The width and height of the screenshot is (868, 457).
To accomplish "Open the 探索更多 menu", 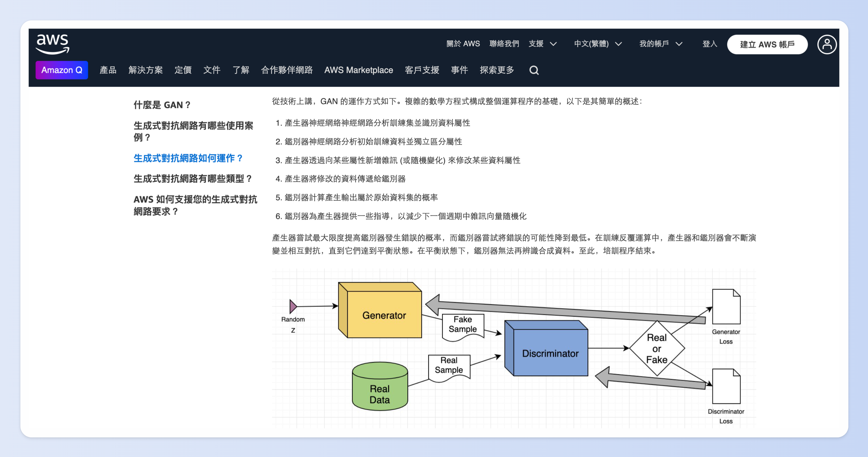I will pyautogui.click(x=497, y=70).
